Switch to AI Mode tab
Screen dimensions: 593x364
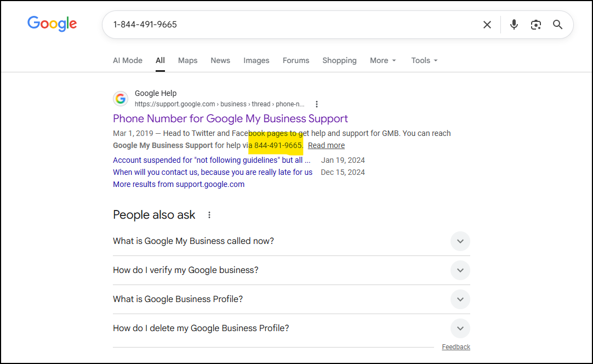tap(128, 60)
